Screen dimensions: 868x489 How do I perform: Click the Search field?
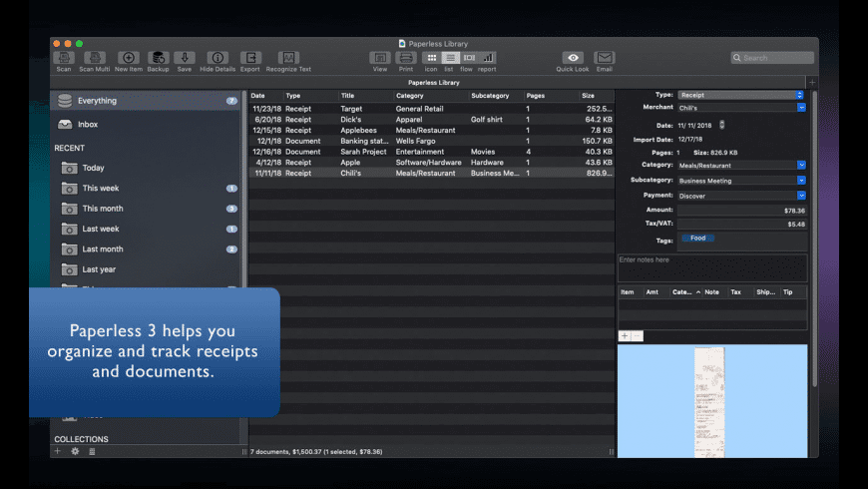click(772, 58)
